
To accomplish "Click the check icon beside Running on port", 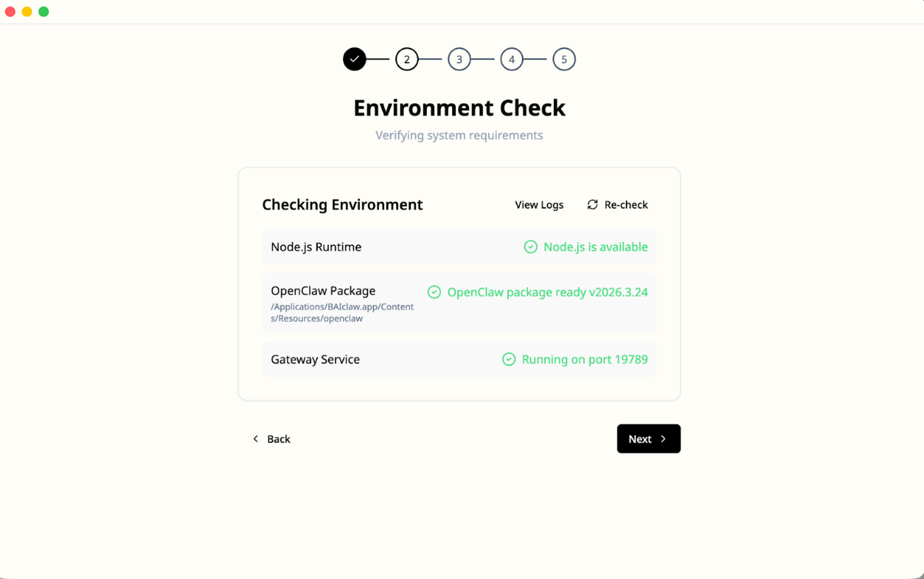I will click(x=509, y=360).
